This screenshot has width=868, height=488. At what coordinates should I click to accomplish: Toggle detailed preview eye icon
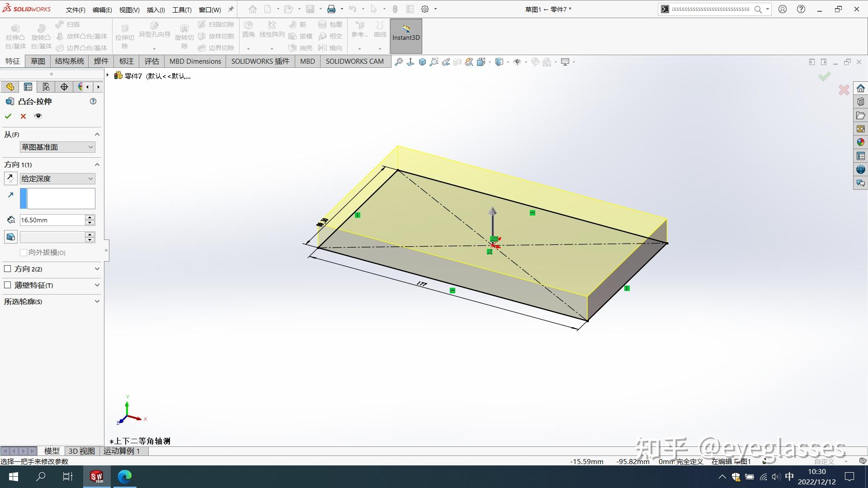(x=38, y=116)
